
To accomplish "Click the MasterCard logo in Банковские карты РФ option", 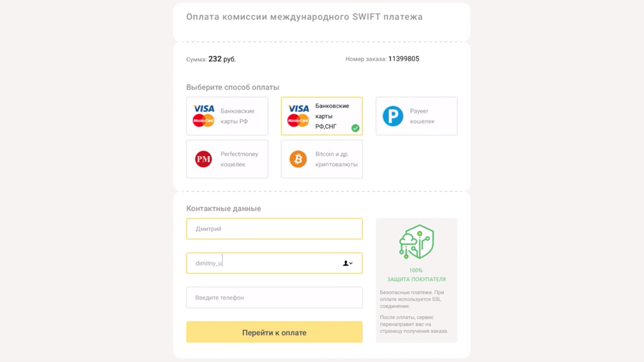I will 204,121.
